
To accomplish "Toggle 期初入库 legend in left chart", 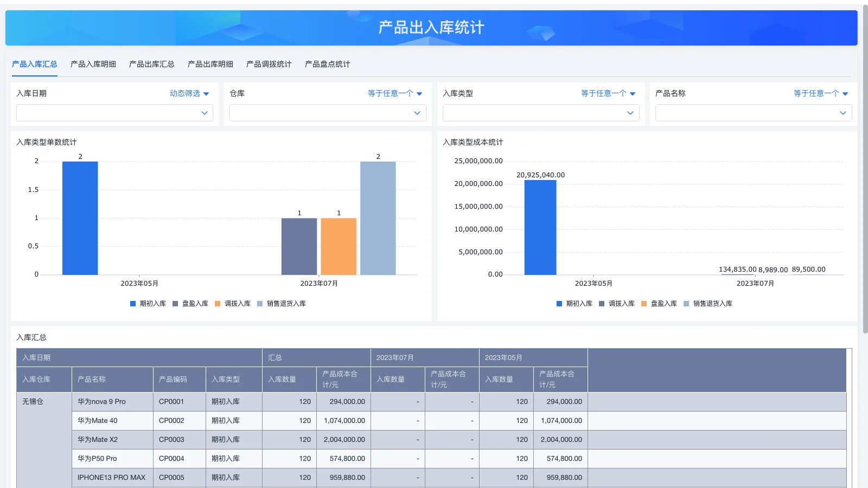I will tap(148, 304).
